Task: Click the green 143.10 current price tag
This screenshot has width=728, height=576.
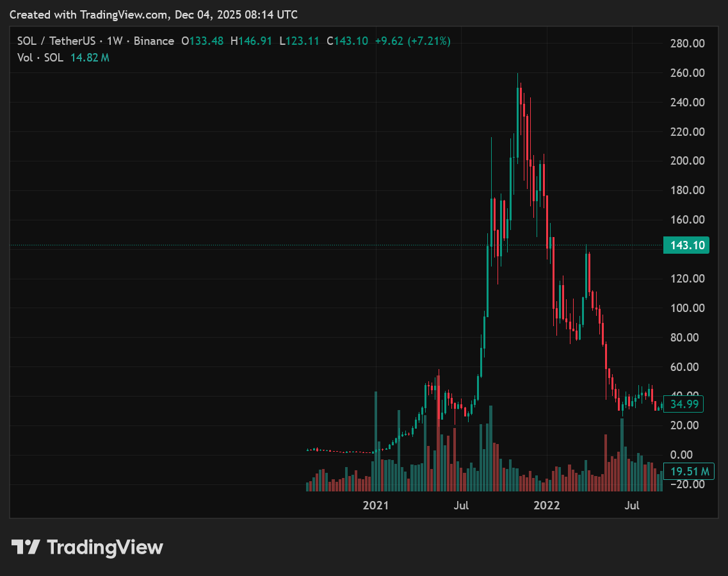Action: 686,245
